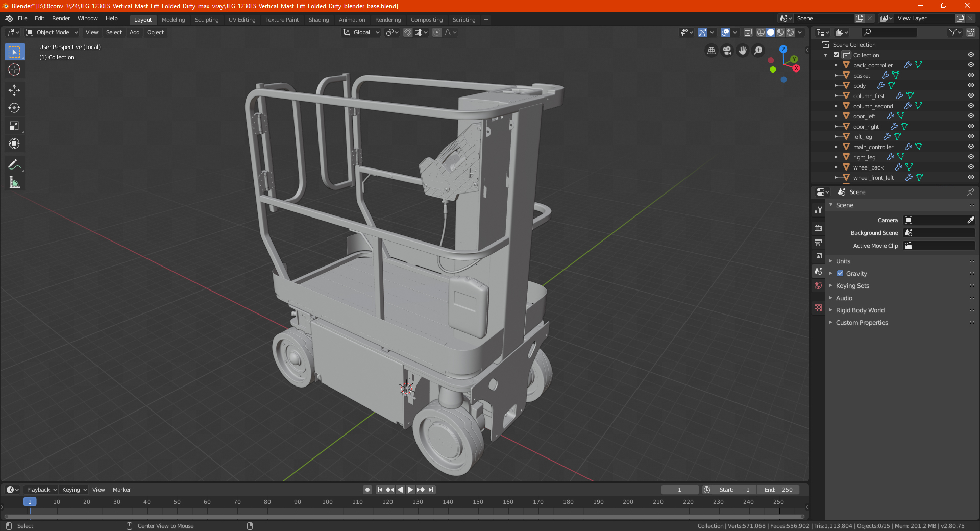Select the Select Box tool
The height and width of the screenshot is (531, 980).
[x=14, y=52]
